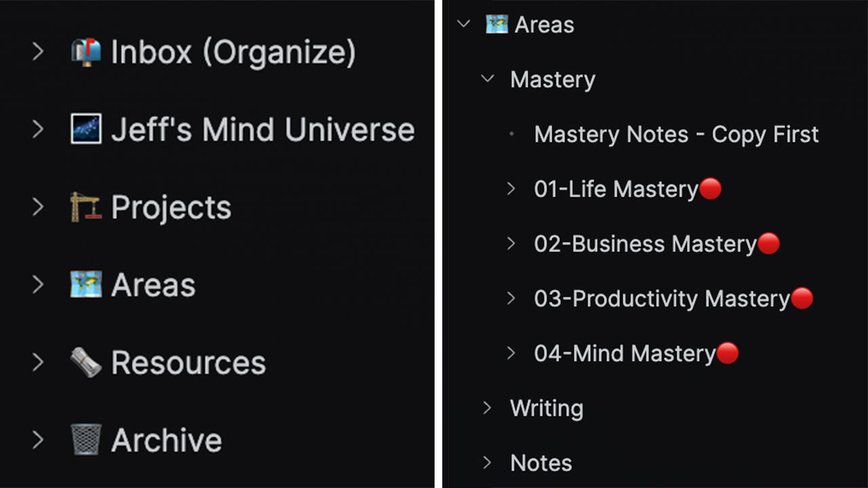
Task: Click the map icon beside collapsed Areas
Action: 86,285
